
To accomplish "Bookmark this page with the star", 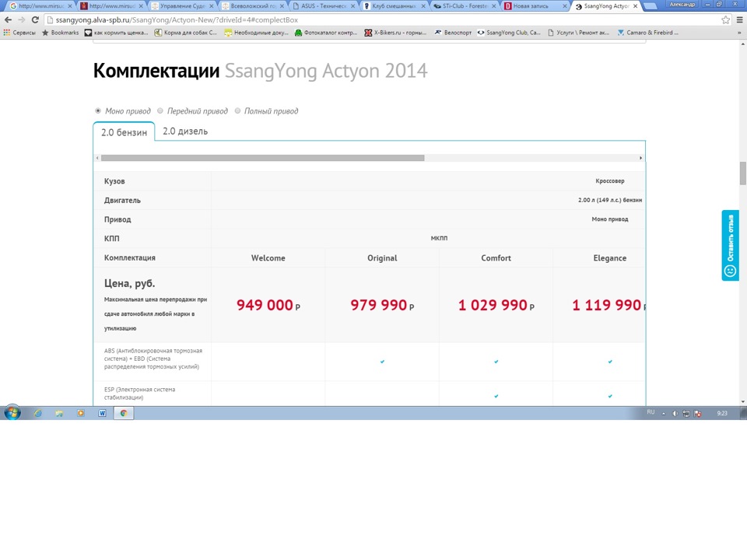I will (x=725, y=20).
